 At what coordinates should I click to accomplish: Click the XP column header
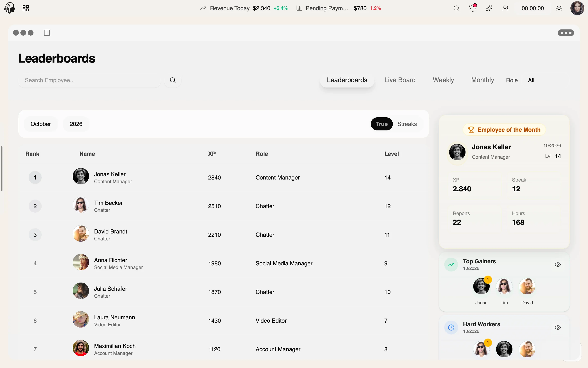coord(212,154)
